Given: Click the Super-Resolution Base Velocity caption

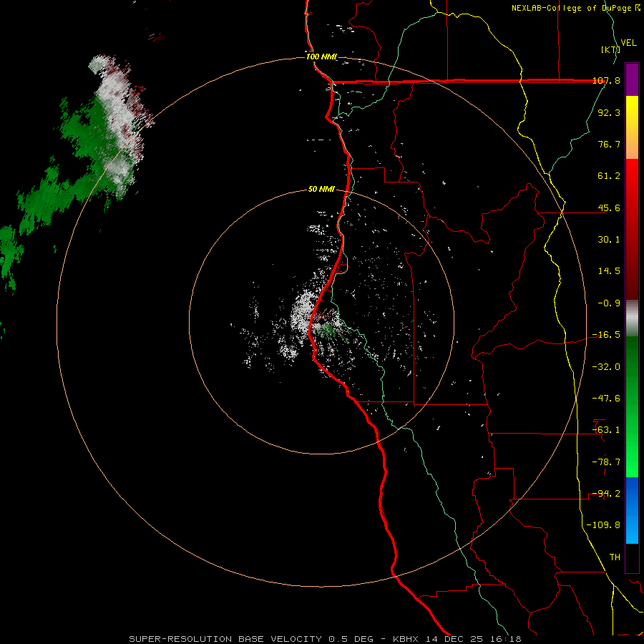Looking at the screenshot, I should click(325, 639).
